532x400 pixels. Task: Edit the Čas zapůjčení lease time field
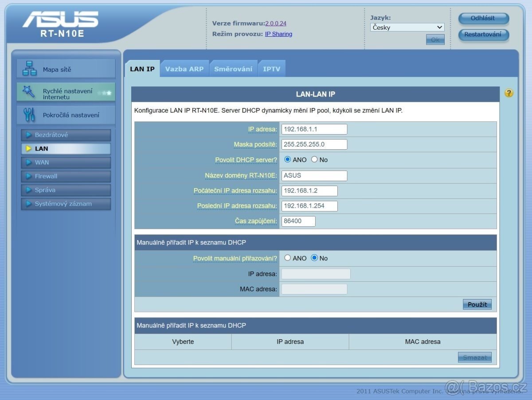[298, 221]
